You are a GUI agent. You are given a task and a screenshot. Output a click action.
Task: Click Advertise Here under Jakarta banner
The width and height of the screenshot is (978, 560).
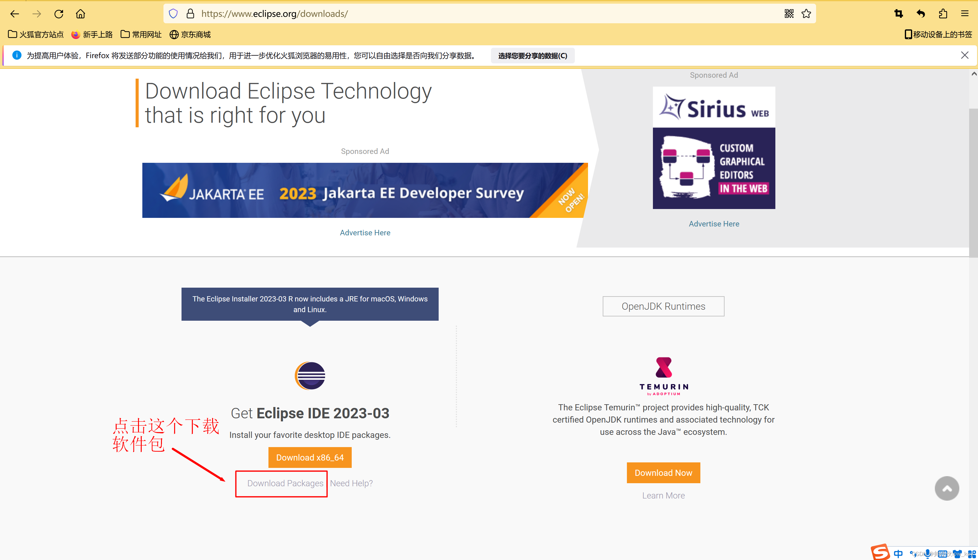click(365, 233)
